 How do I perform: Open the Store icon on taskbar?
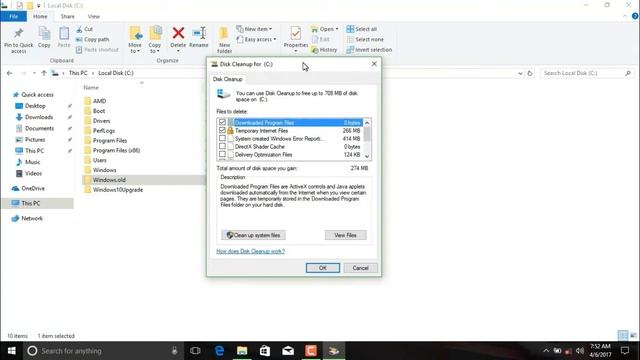[x=265, y=351]
